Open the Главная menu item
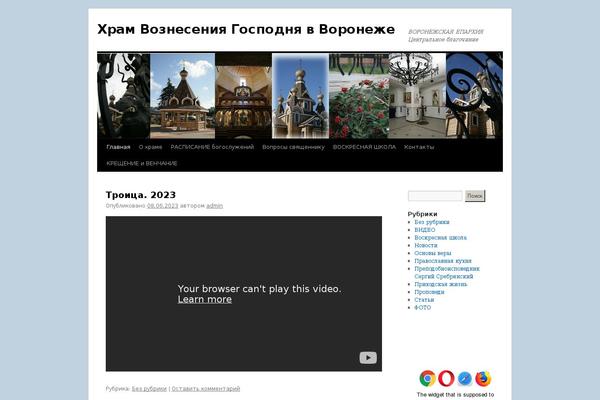The image size is (600, 400). click(118, 147)
